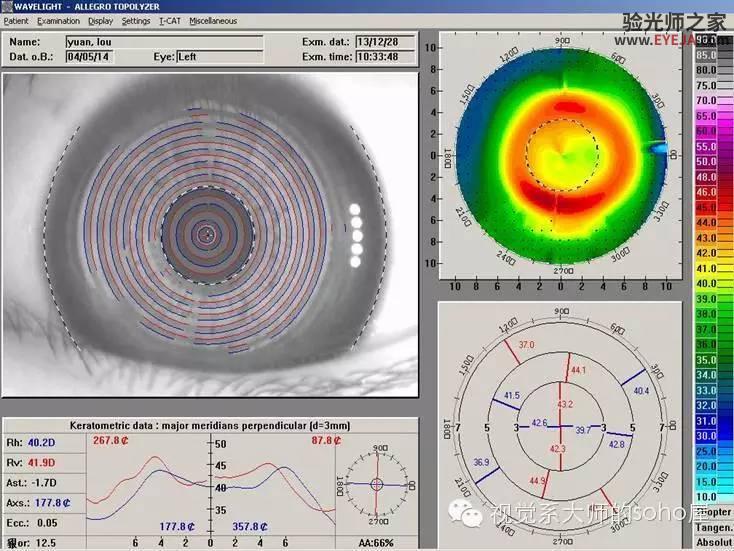The width and height of the screenshot is (734, 551).
Task: Open the Display menu
Action: (x=101, y=21)
